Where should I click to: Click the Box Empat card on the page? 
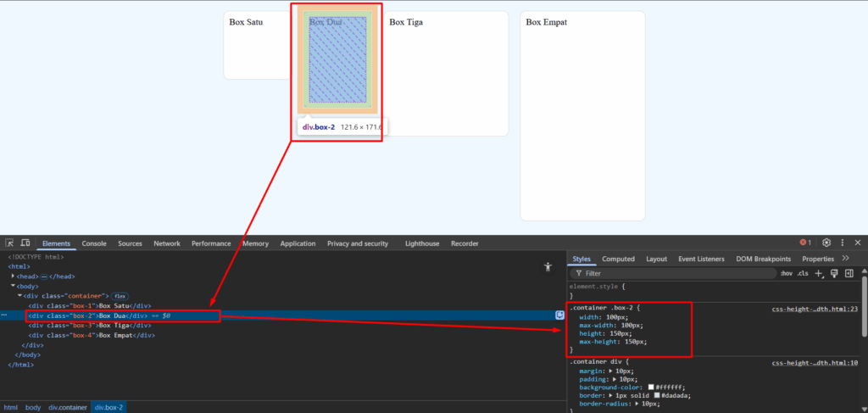(x=583, y=115)
